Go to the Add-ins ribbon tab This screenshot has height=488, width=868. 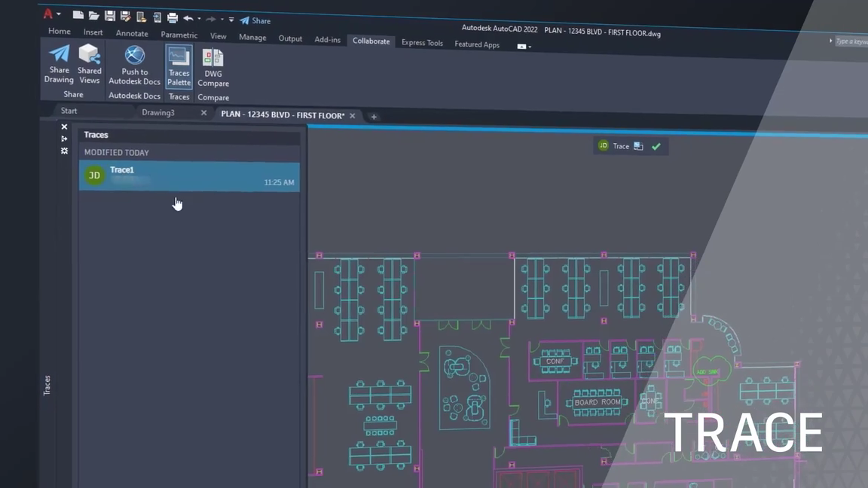[327, 39]
